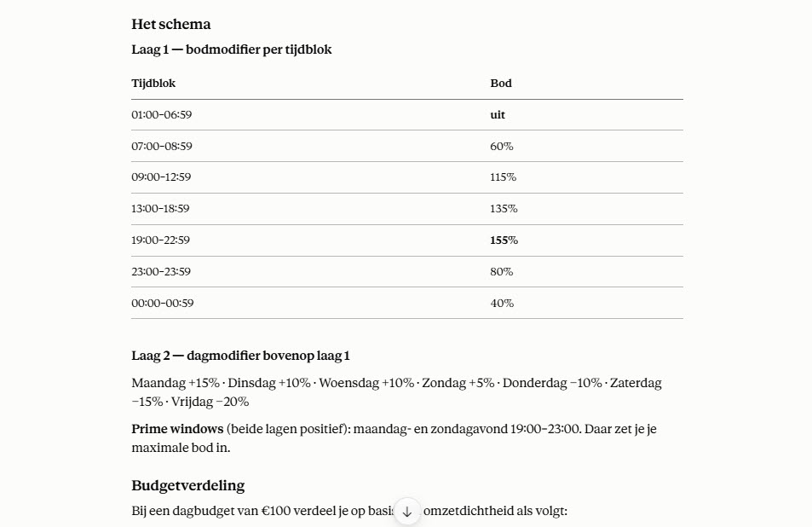Click the scroll-down arrow button
The height and width of the screenshot is (527, 812).
[x=407, y=512]
